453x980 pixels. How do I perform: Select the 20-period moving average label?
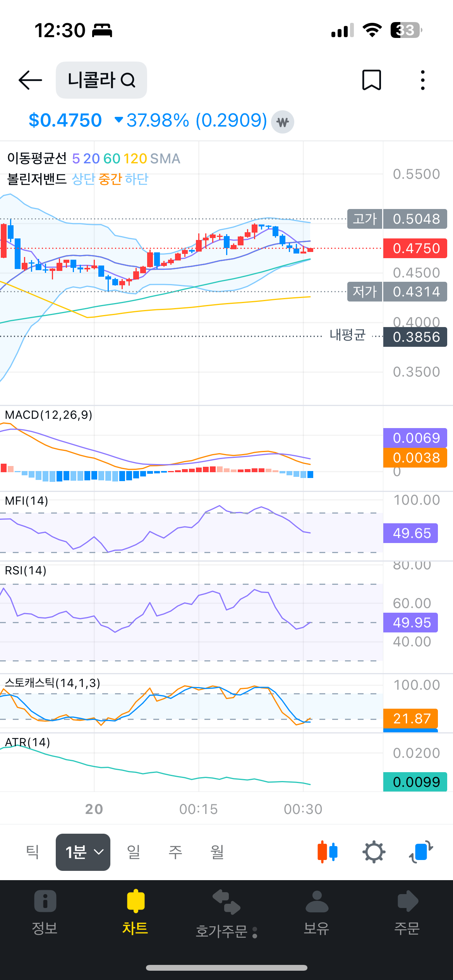tap(92, 159)
